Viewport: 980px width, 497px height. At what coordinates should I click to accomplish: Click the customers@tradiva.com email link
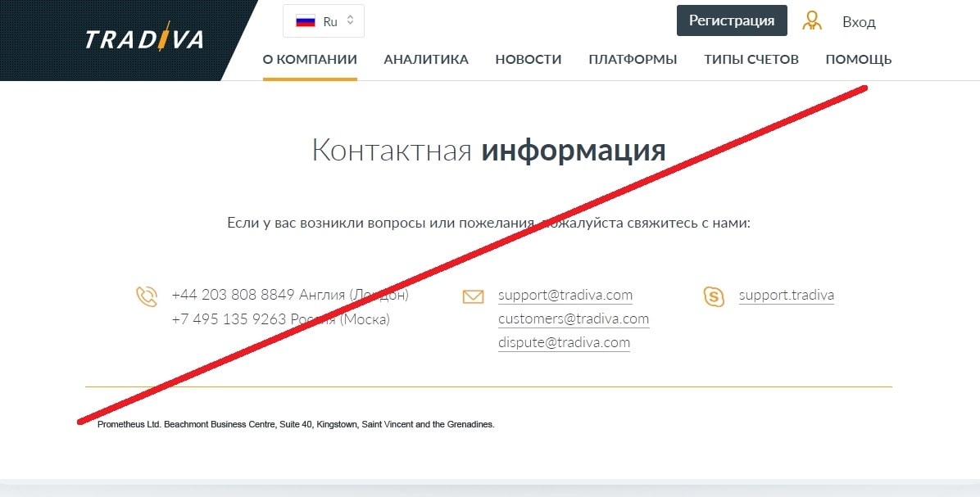tap(574, 319)
